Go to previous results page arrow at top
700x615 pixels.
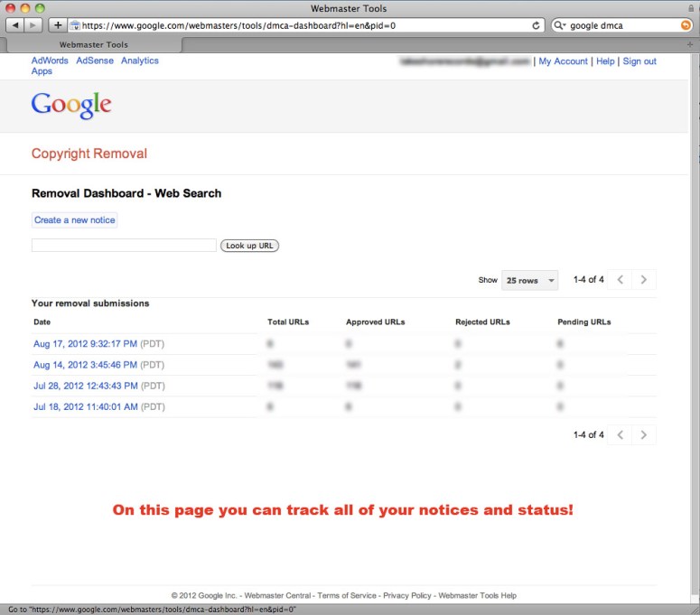621,280
